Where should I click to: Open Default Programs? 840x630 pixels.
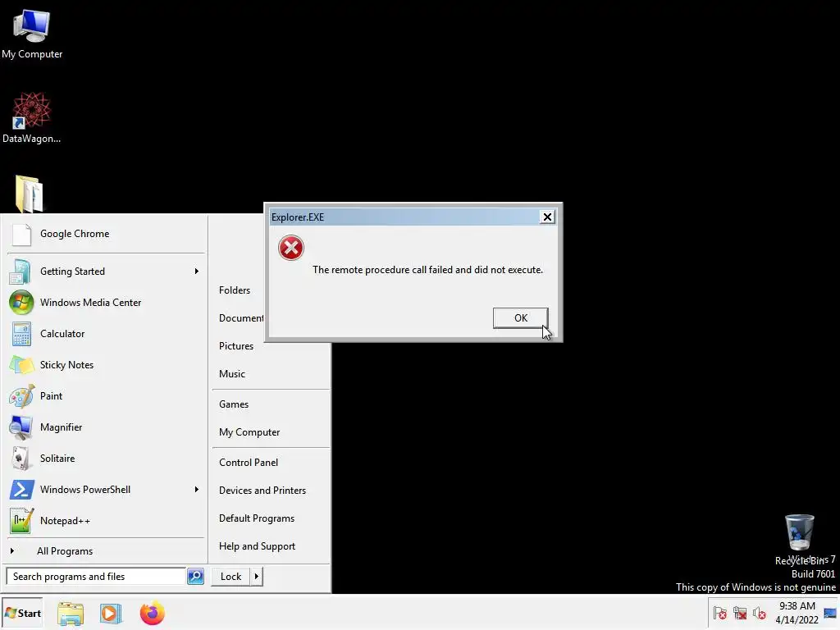(257, 518)
